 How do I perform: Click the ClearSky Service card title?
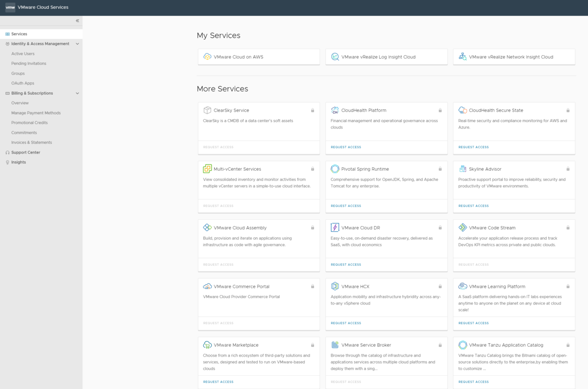(231, 110)
